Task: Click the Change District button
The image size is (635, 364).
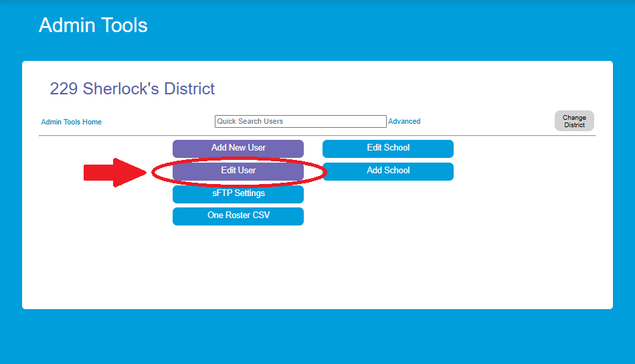Action: pos(574,121)
